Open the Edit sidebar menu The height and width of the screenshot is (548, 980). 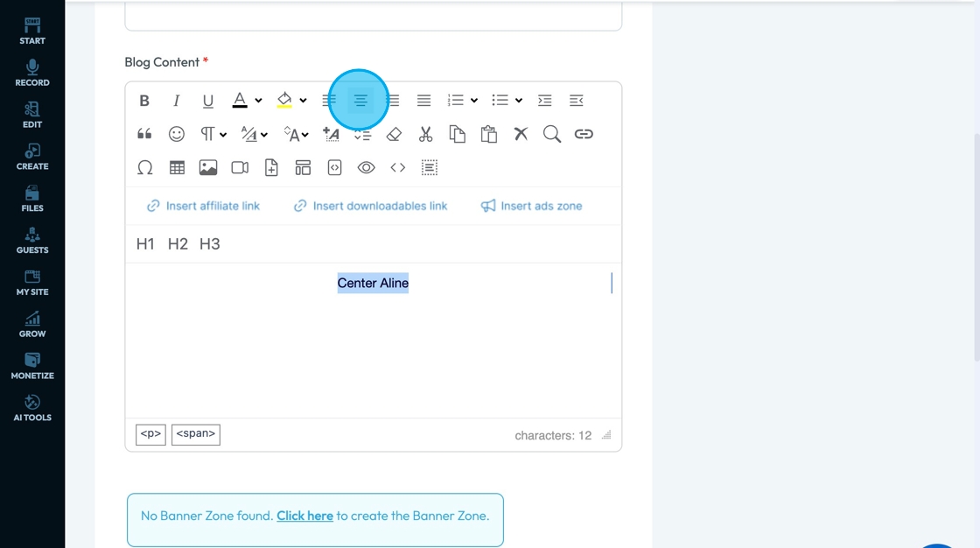pyautogui.click(x=32, y=115)
